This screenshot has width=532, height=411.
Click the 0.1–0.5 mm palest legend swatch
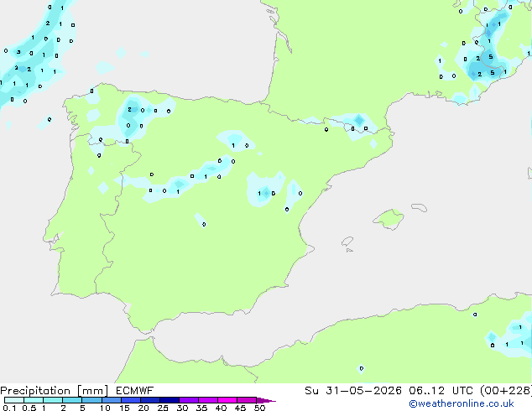(x=14, y=400)
